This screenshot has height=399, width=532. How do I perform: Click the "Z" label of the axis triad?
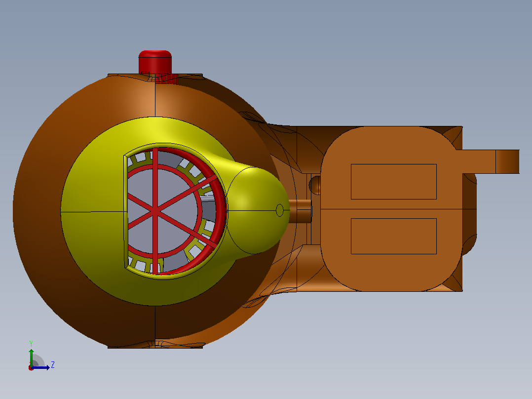coord(53,365)
